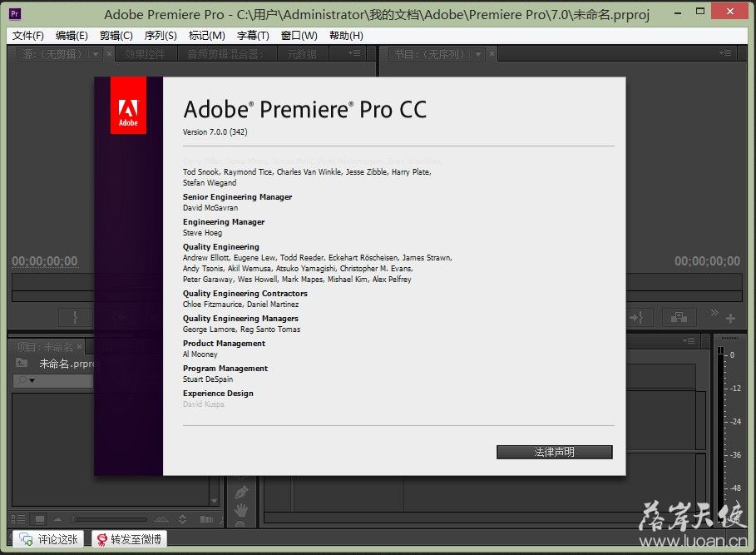Select the 项目: 未命名 project tab
The height and width of the screenshot is (555, 756).
pyautogui.click(x=45, y=347)
